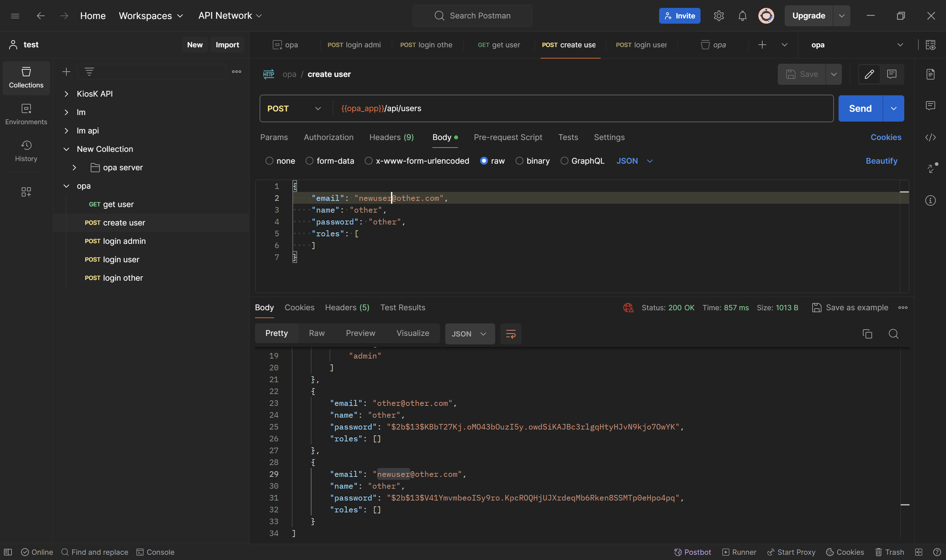The image size is (946, 560).
Task: Click the request URL field
Action: coord(583,109)
